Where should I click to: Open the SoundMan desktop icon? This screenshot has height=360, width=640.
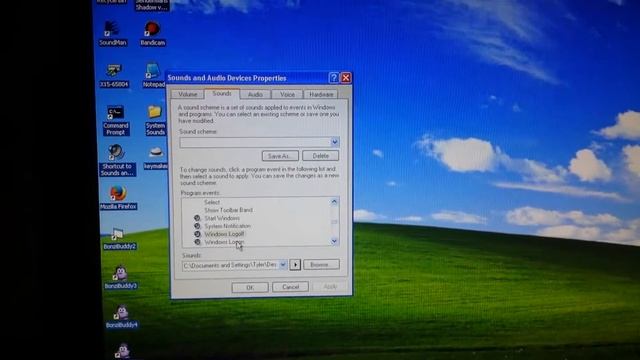(x=113, y=33)
